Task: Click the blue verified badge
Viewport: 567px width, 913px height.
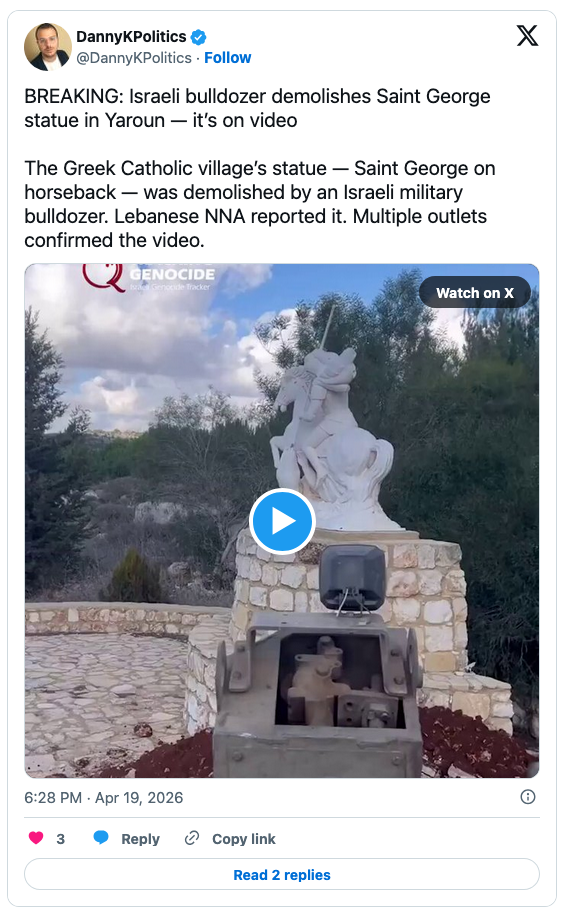Action: (x=199, y=37)
